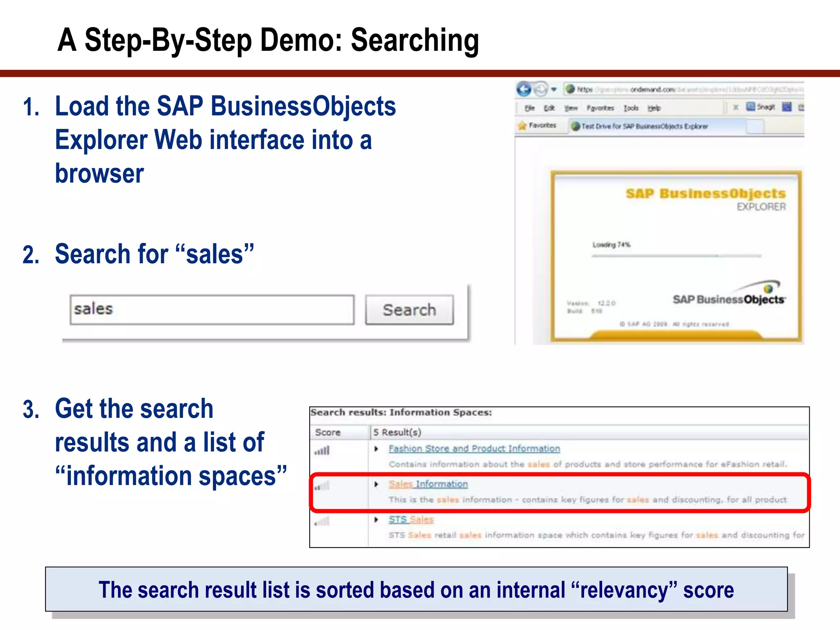Open the Favorites menu in menu bar
Viewport: 840px width, 630px height.
600,108
